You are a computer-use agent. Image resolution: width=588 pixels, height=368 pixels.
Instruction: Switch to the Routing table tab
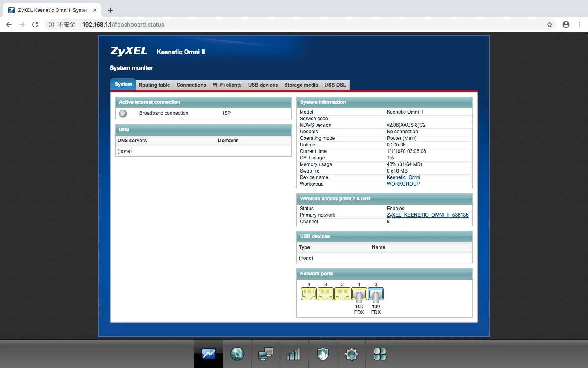click(154, 85)
